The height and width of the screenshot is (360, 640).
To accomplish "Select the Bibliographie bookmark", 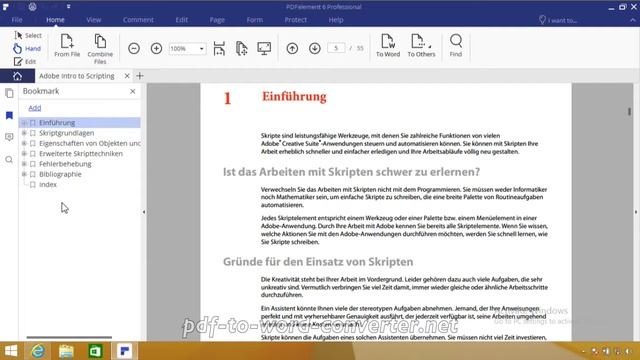I will pos(60,174).
